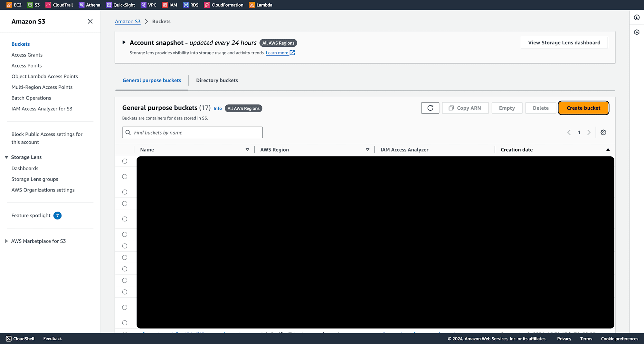
Task: Open the RDS service shortcut
Action: pyautogui.click(x=191, y=5)
